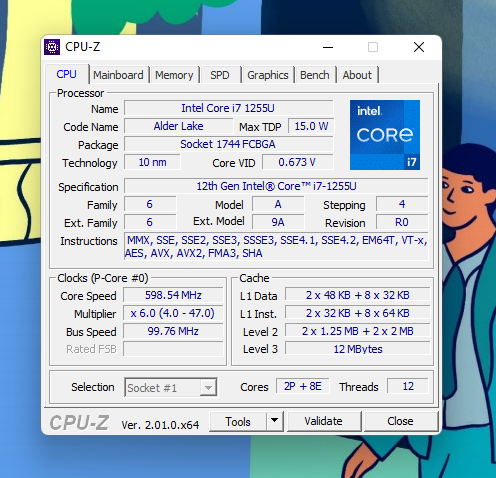Click the Core VID value '0.673 V'
The height and width of the screenshot is (478, 496).
point(298,162)
